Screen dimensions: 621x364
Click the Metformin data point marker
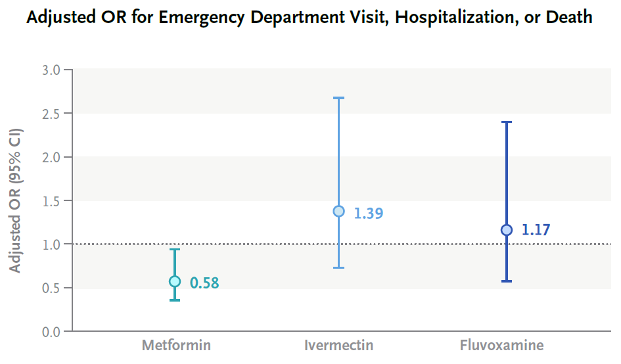[x=175, y=281]
